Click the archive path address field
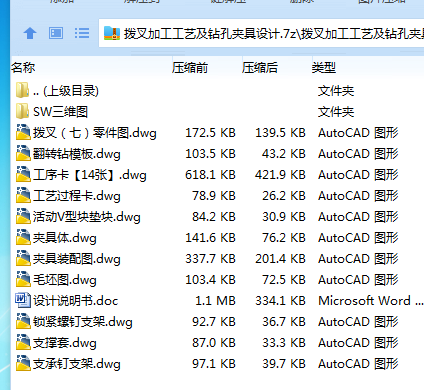Viewport: 424px width, 390px height. pos(261,33)
